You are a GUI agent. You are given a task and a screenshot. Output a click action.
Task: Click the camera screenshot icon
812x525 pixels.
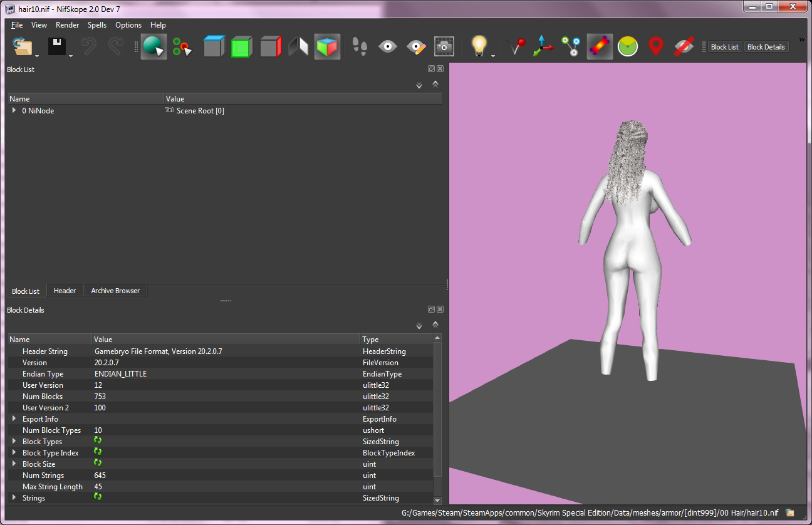pos(444,47)
